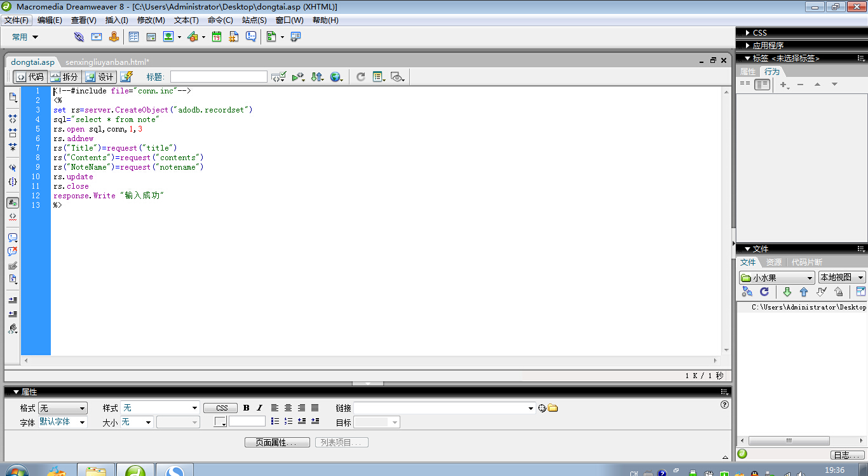Click the CSS button in Properties

(222, 408)
